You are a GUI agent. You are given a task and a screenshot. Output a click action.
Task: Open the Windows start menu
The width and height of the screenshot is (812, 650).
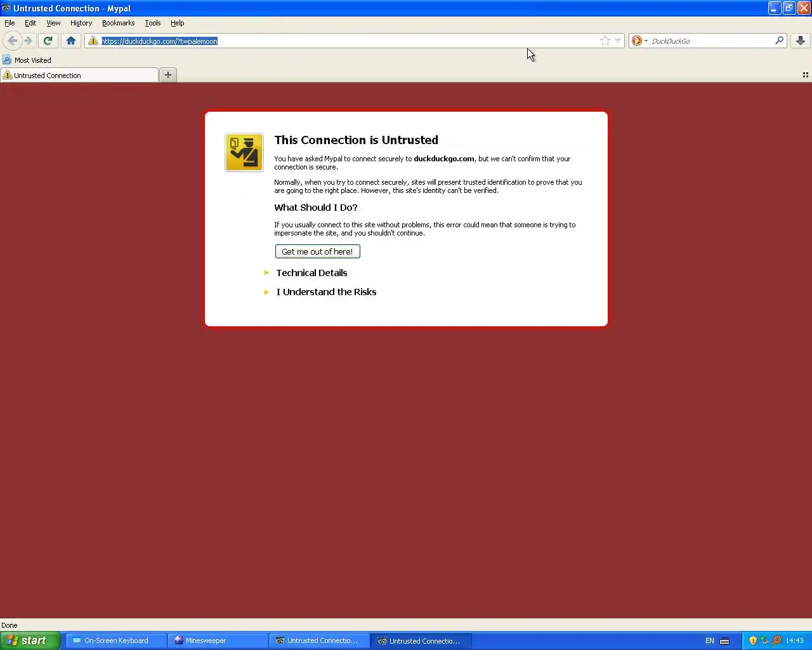coord(30,640)
